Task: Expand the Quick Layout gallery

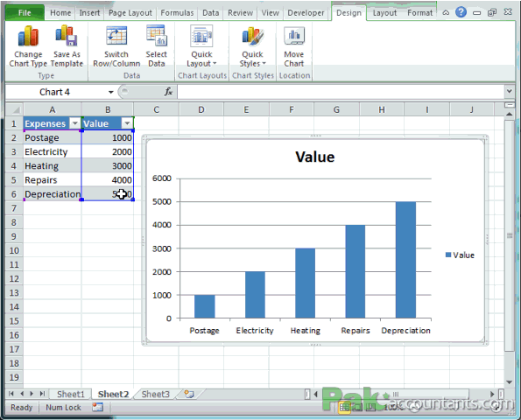Action: click(x=201, y=46)
